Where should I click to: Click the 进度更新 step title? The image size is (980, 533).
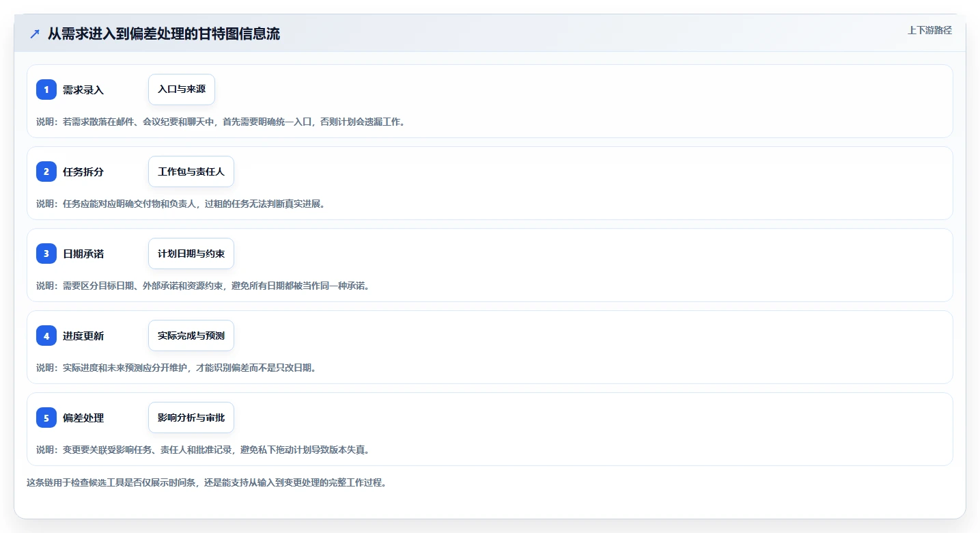83,336
